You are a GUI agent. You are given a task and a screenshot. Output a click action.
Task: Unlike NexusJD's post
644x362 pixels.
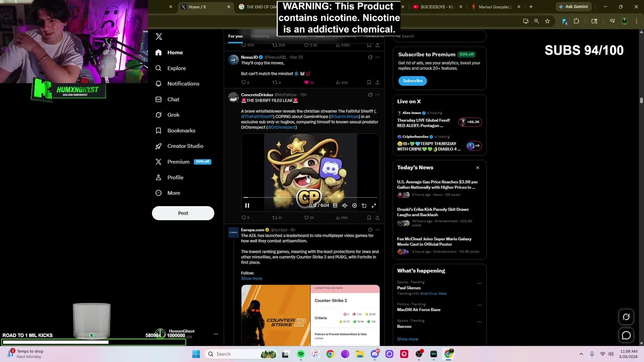coord(308,82)
